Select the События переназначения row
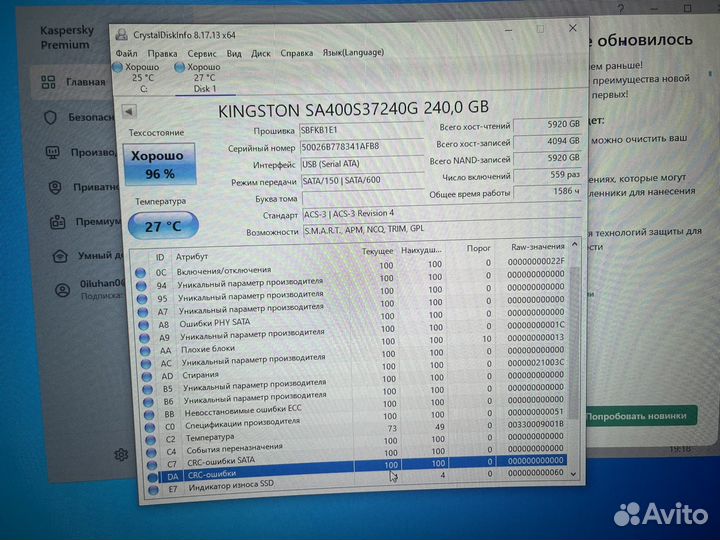The height and width of the screenshot is (540, 720). point(358,444)
